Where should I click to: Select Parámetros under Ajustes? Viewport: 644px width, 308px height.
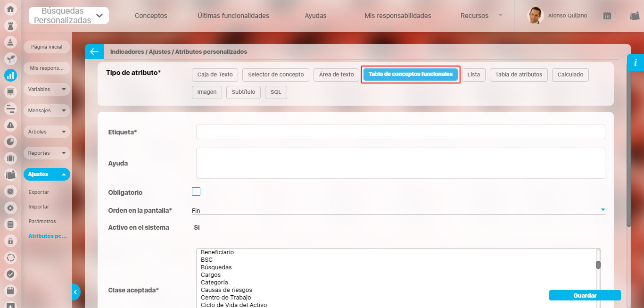[x=42, y=221]
